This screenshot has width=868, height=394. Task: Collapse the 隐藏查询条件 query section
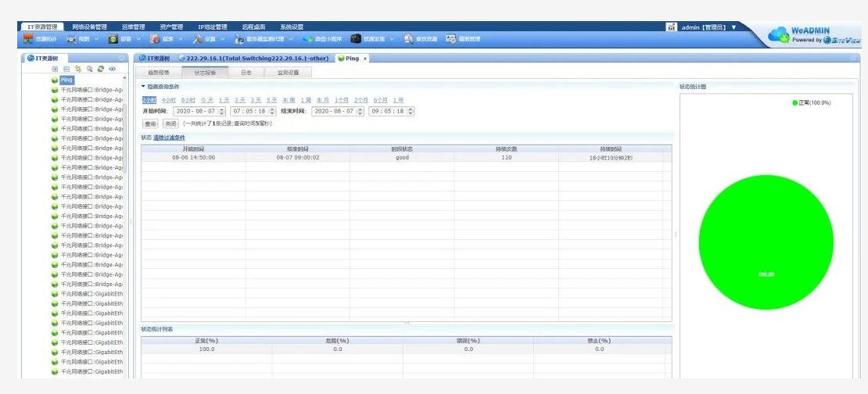pyautogui.click(x=143, y=87)
